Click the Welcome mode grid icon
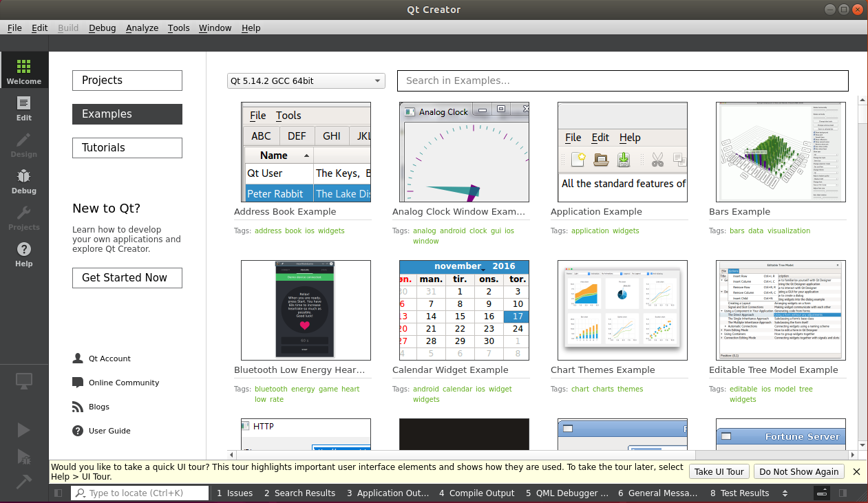 tap(24, 71)
